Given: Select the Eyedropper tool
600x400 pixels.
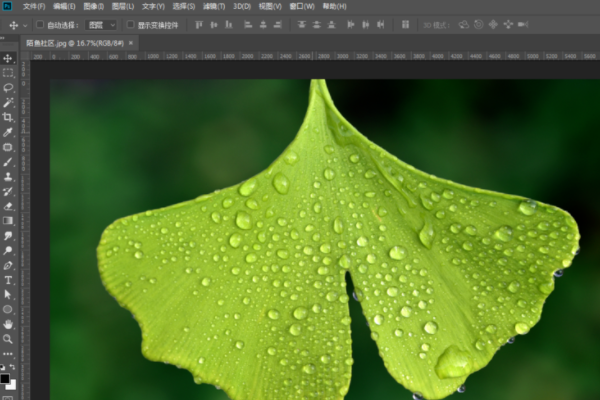Looking at the screenshot, I should [x=8, y=132].
